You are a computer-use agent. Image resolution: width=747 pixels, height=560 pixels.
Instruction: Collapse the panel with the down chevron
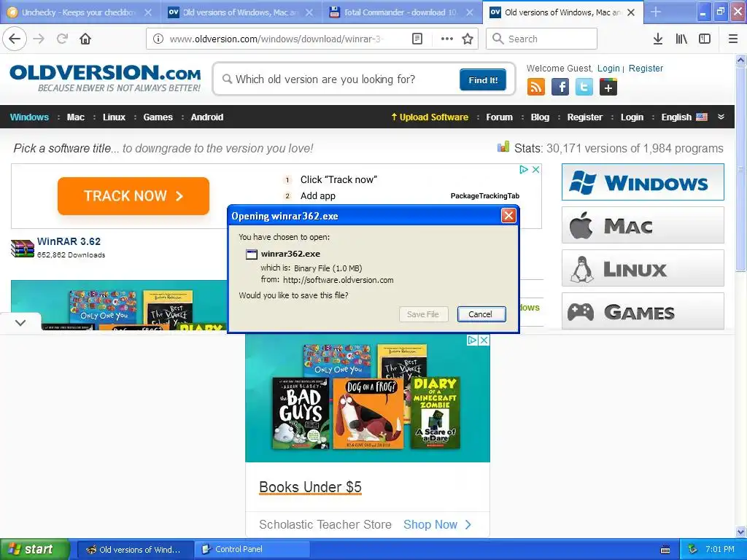pyautogui.click(x=20, y=322)
